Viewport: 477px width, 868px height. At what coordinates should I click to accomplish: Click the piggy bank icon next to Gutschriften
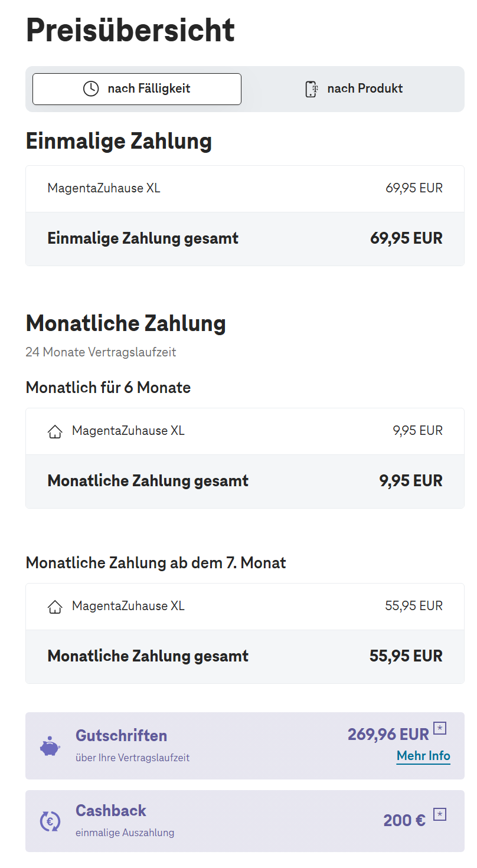click(x=50, y=746)
